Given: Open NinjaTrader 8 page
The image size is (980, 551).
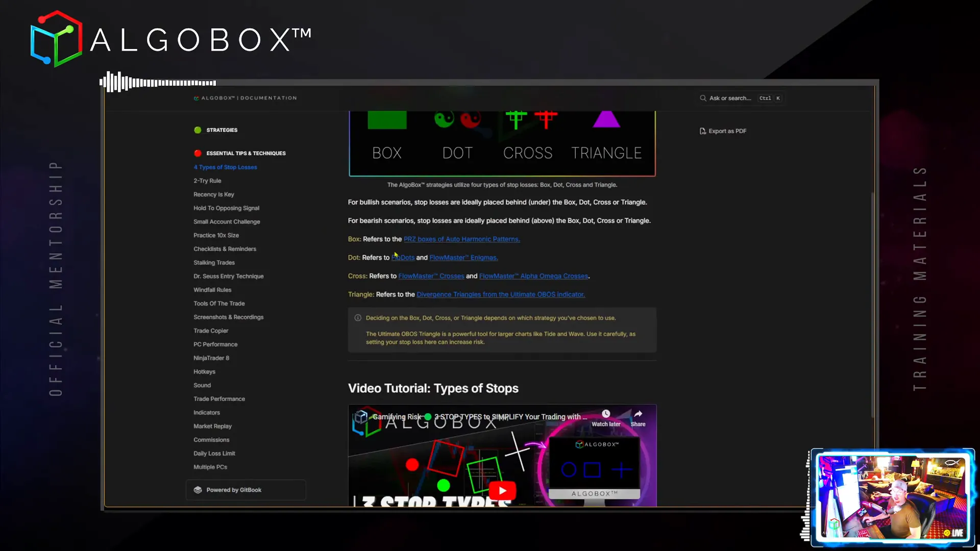Looking at the screenshot, I should click(211, 358).
